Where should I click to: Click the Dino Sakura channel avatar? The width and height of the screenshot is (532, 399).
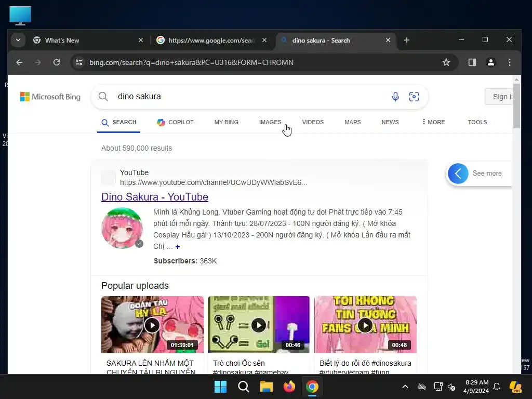[122, 228]
